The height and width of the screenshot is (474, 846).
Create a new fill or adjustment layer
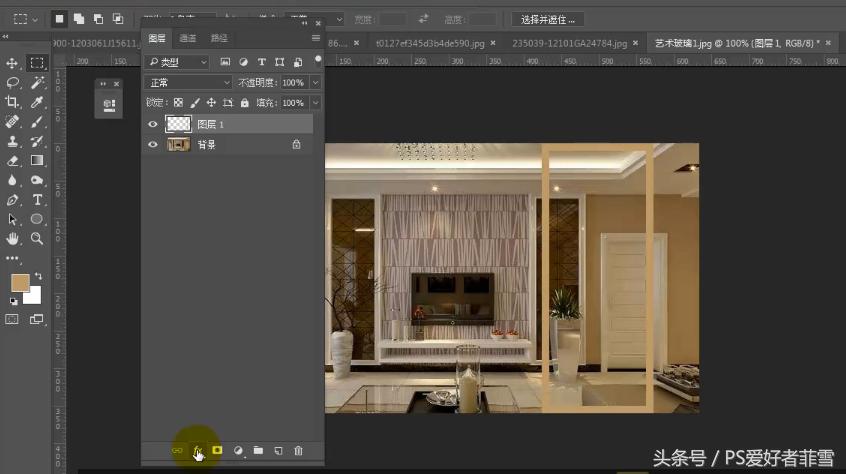coord(238,450)
